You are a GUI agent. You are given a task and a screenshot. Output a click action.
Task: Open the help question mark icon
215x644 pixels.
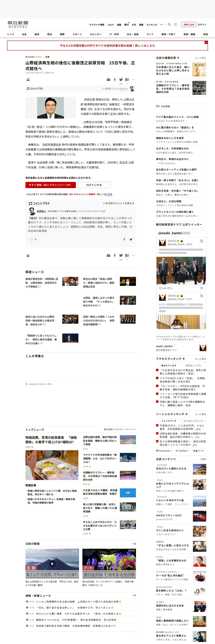(x=175, y=25)
